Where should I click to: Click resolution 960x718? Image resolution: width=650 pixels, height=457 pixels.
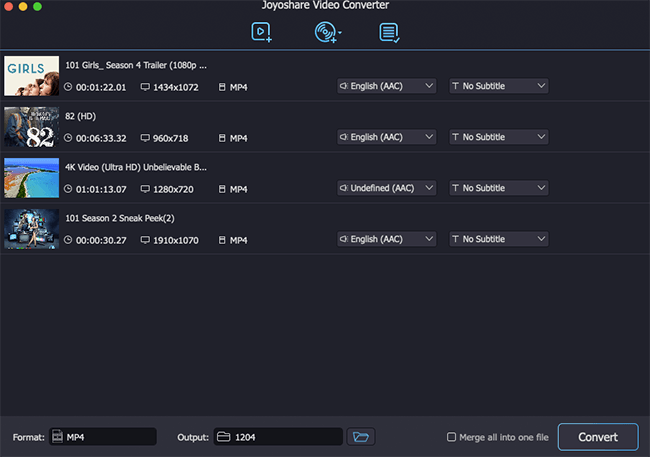(170, 139)
